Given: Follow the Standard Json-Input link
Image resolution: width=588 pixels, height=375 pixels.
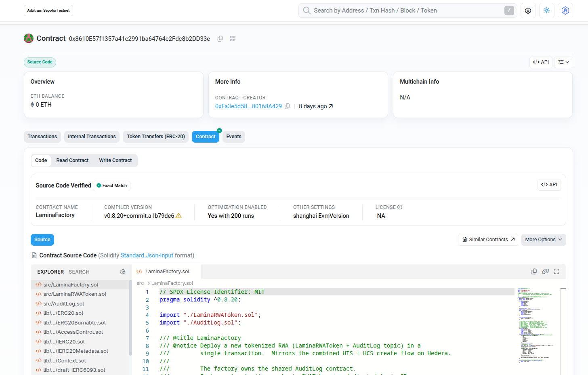Looking at the screenshot, I should (147, 255).
